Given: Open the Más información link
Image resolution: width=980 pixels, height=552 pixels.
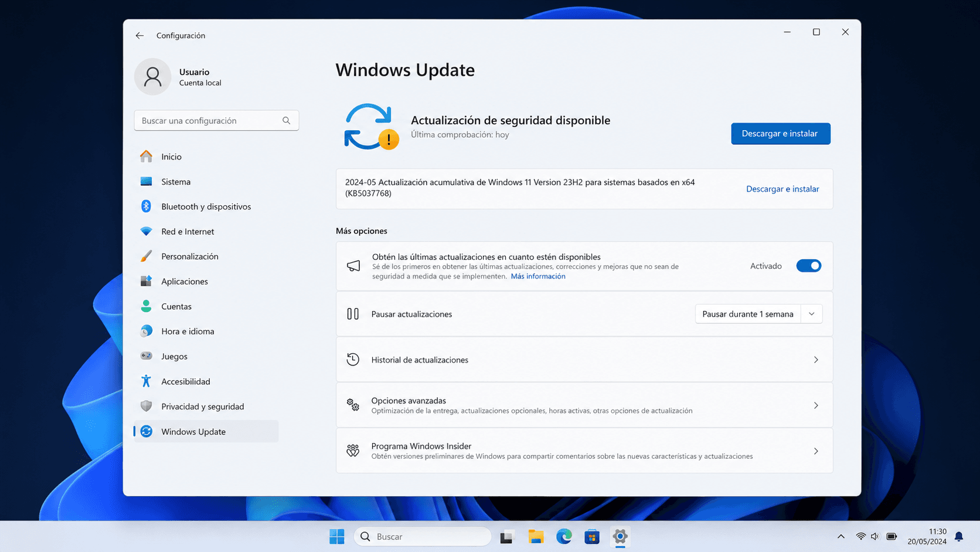Looking at the screenshot, I should click(538, 276).
